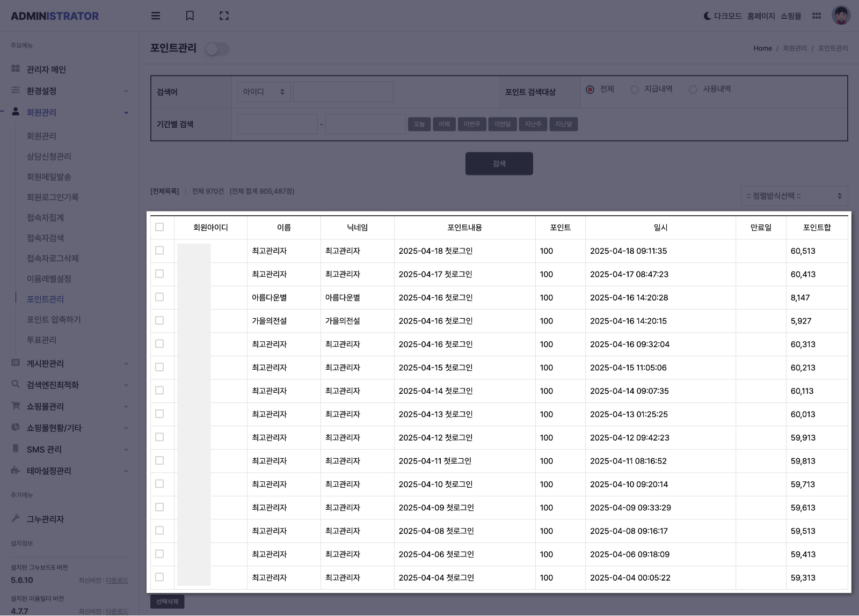
Task: Go to 회원로그인기록 sidebar item
Action: 53,197
